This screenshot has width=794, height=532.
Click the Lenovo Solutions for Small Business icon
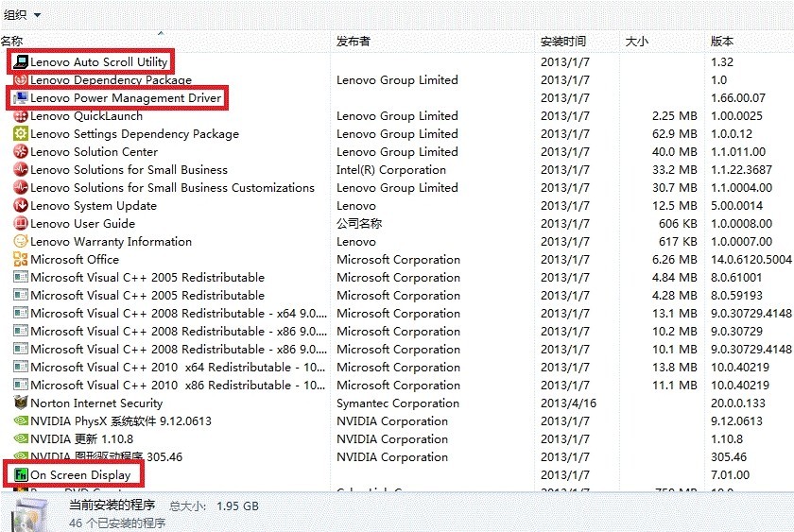[x=21, y=169]
